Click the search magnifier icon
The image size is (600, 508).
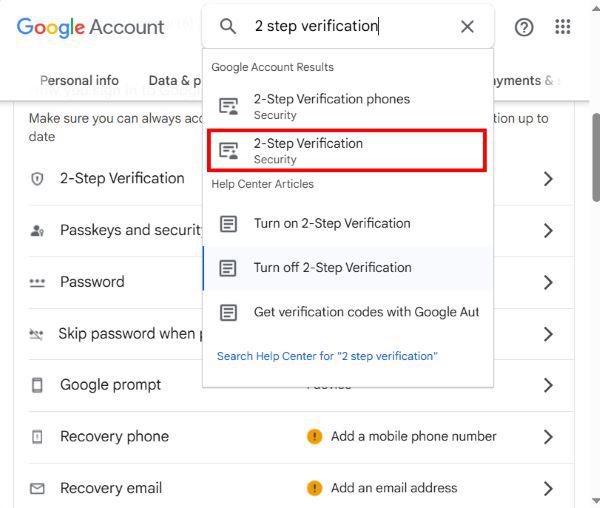228,26
